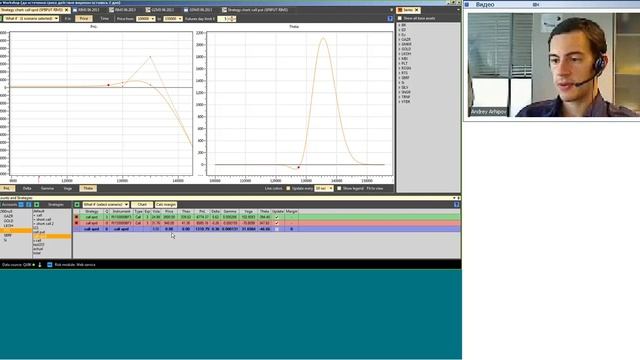Image resolution: width=640 pixels, height=360 pixels.
Task: Click the Instrument column header
Action: coord(121,211)
